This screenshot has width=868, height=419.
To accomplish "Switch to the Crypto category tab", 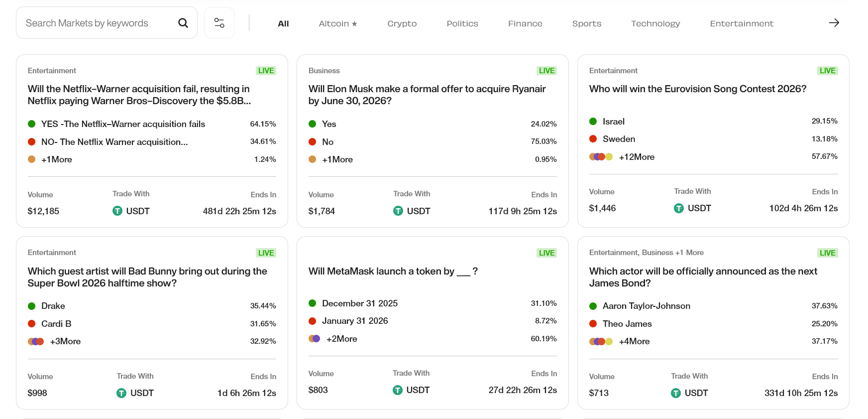I will coord(402,23).
